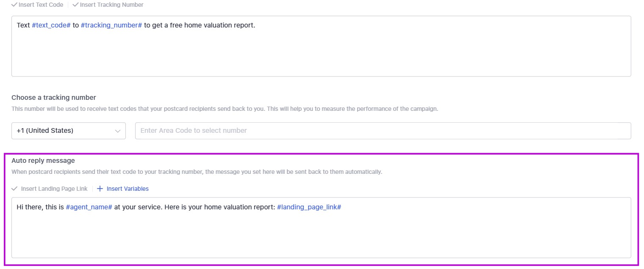Click the checkmark icon beside Insert Tracking Number
Image resolution: width=644 pixels, height=269 pixels.
click(x=75, y=5)
